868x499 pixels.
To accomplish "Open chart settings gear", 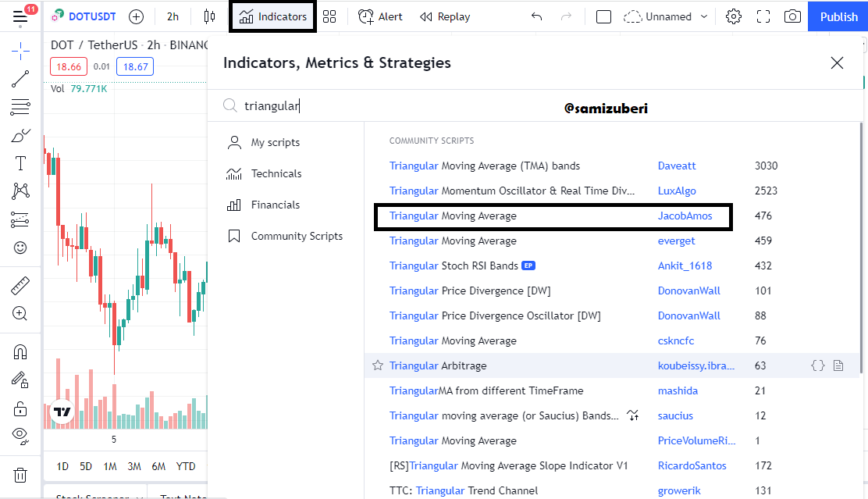I will pyautogui.click(x=734, y=16).
